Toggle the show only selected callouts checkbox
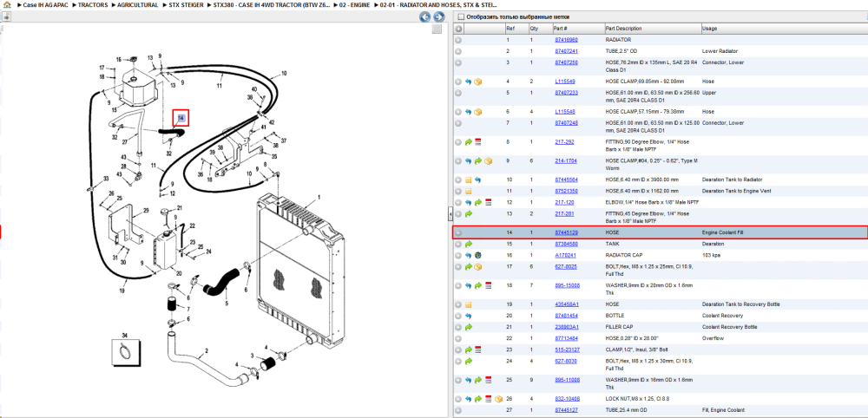The height and width of the screenshot is (418, 868). (461, 17)
